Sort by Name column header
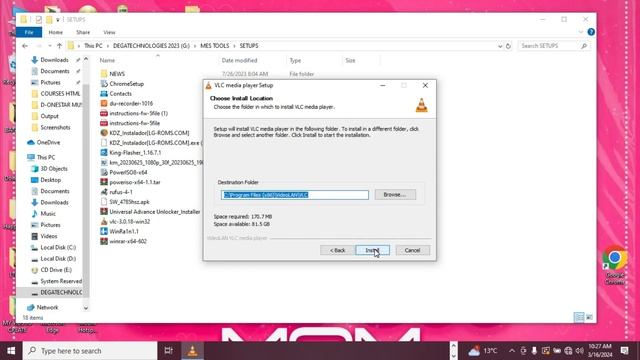Viewport: 640px width, 360px height. 107,60
